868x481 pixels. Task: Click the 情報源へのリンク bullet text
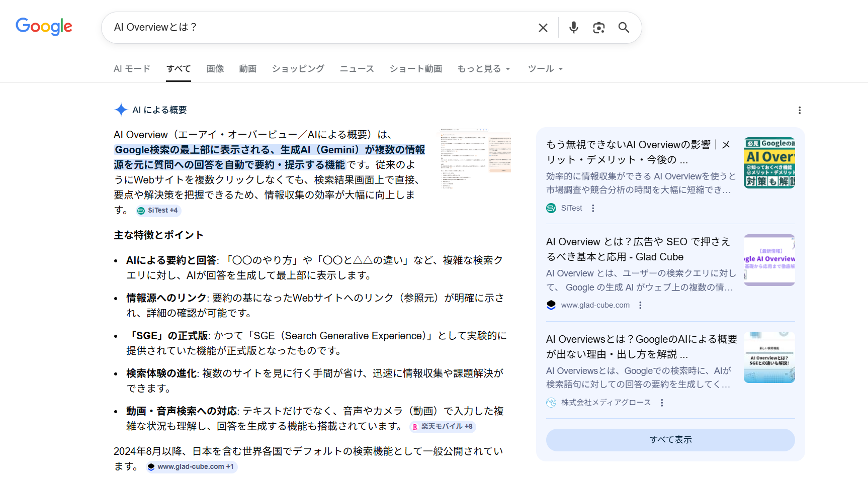pyautogui.click(x=166, y=298)
